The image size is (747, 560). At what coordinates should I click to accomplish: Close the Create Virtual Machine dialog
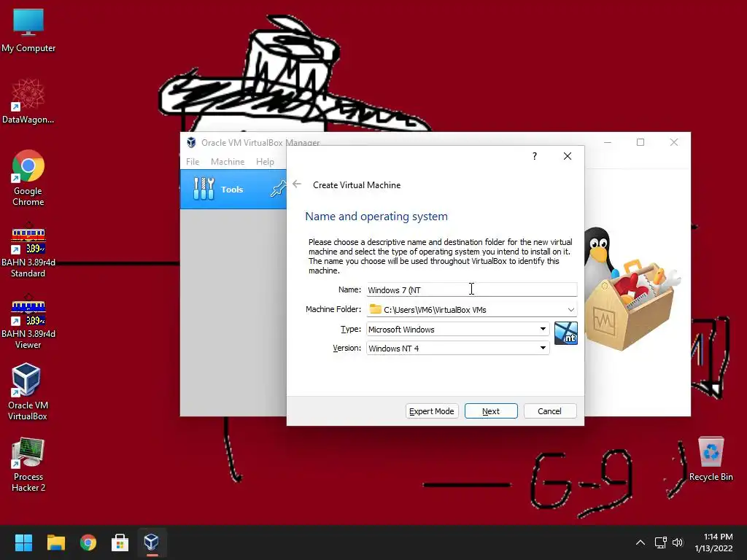568,156
